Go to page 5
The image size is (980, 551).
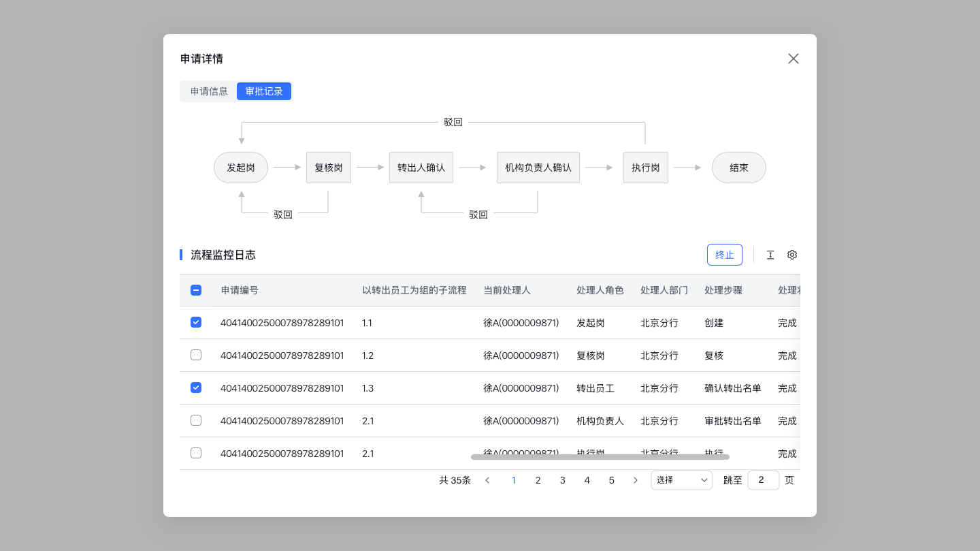click(612, 480)
